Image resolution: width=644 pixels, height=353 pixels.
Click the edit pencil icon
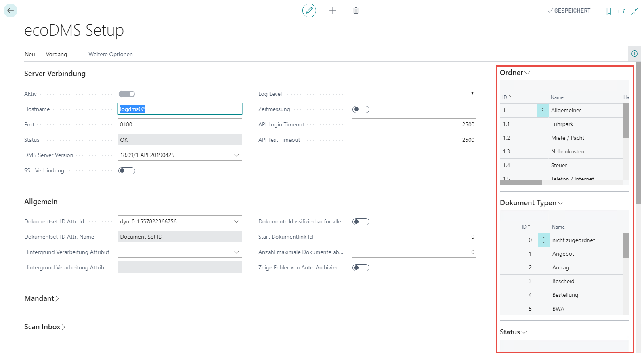click(x=309, y=11)
